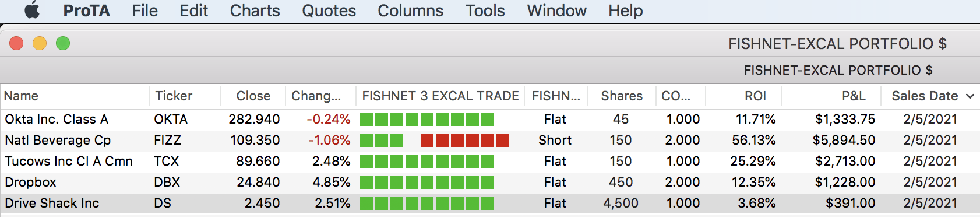The width and height of the screenshot is (980, 217).
Task: Click the close price 2.450
Action: (x=262, y=203)
